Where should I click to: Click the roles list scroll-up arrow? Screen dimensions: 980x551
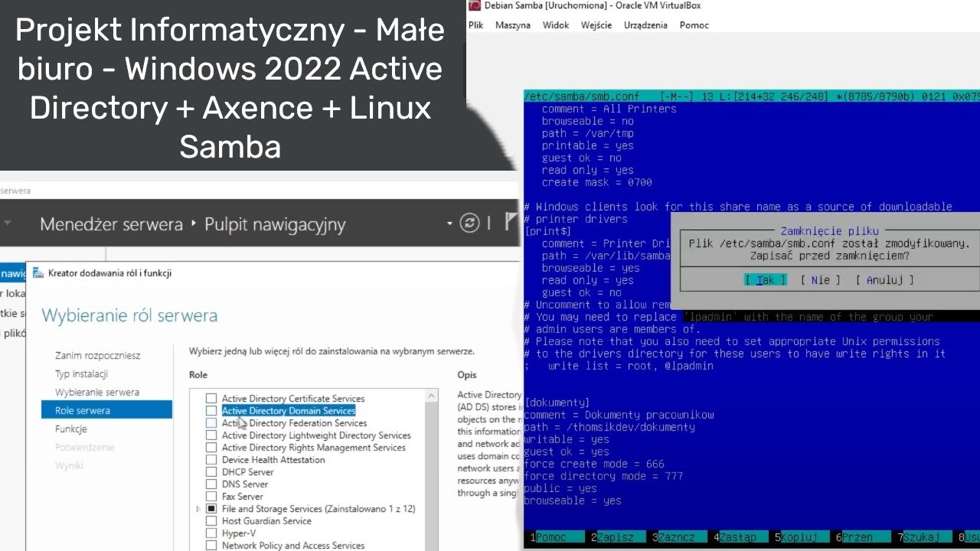[x=432, y=396]
